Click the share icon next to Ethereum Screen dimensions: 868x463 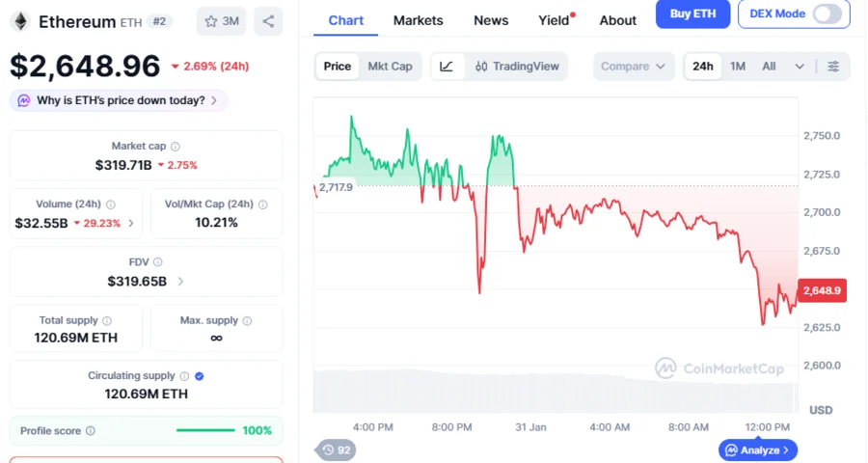[267, 21]
